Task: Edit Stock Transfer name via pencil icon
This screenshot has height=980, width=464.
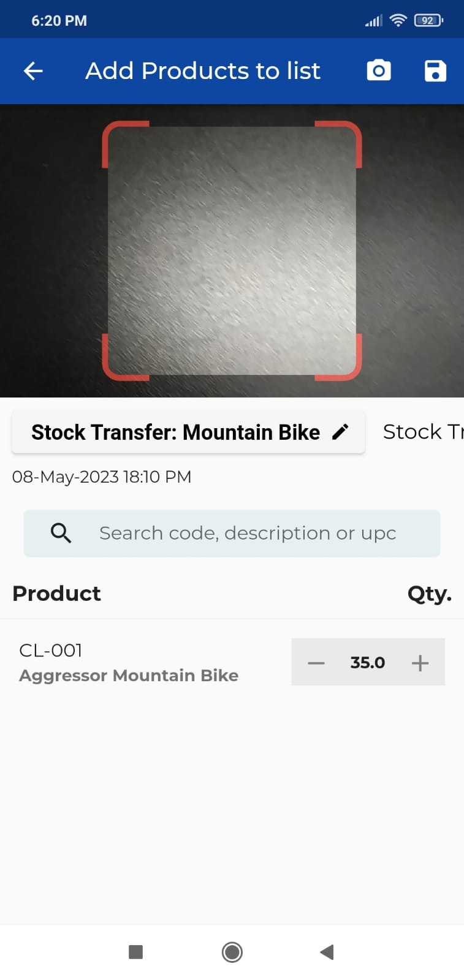Action: pos(341,432)
